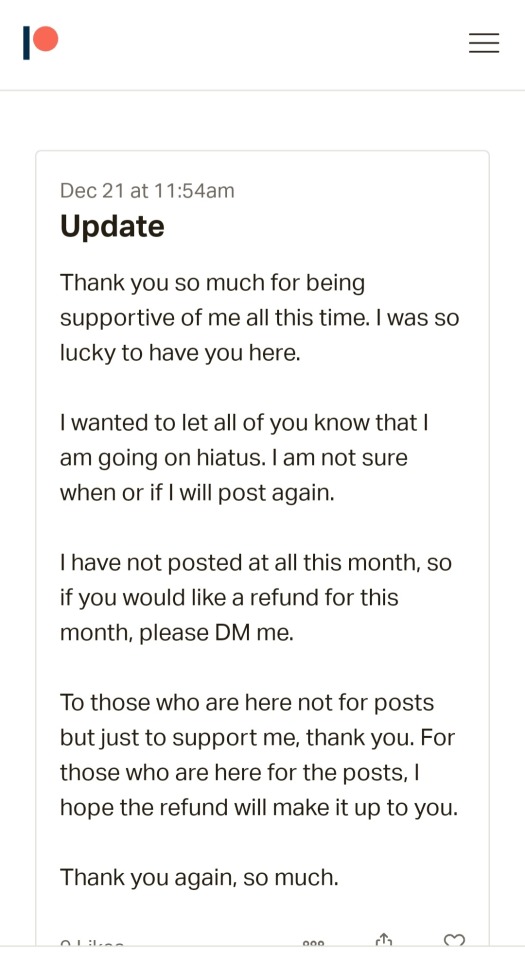
Task: Click the 'Thank you again, so much.' line
Action: [199, 877]
